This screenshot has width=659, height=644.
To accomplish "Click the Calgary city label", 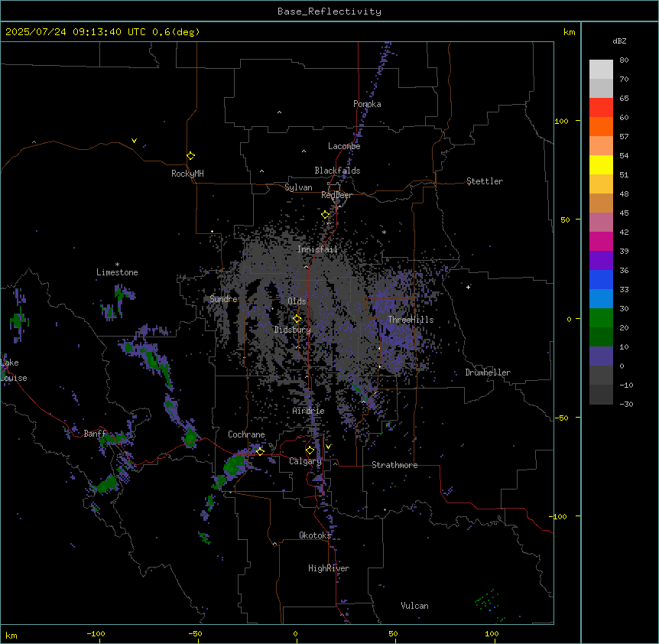I will tap(306, 461).
